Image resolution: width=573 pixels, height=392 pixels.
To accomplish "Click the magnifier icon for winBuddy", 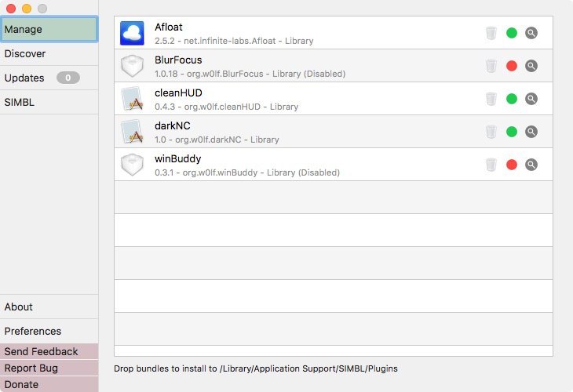I will (531, 165).
